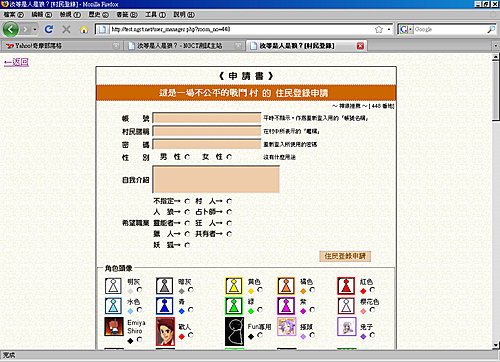Screen dimensions: 500x362
Task: Click the Fun專用 black sketch avatar
Action: pyautogui.click(x=234, y=331)
